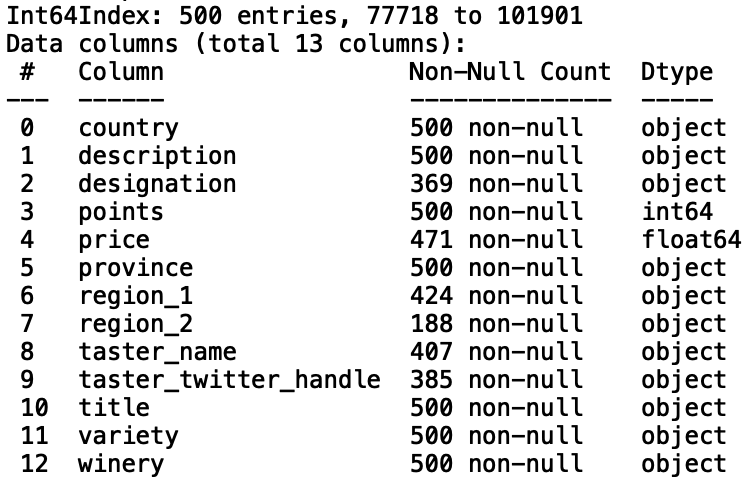Click the '188 non-null' count for region_2
The width and height of the screenshot is (745, 478).
coord(496,324)
